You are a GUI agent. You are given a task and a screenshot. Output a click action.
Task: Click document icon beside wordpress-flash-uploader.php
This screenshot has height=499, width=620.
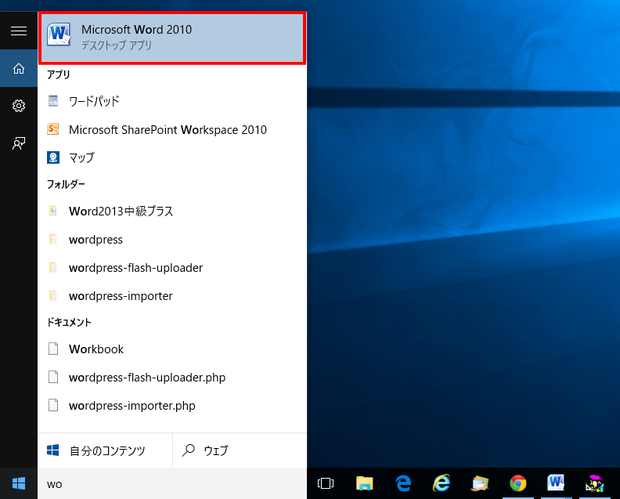tap(53, 377)
